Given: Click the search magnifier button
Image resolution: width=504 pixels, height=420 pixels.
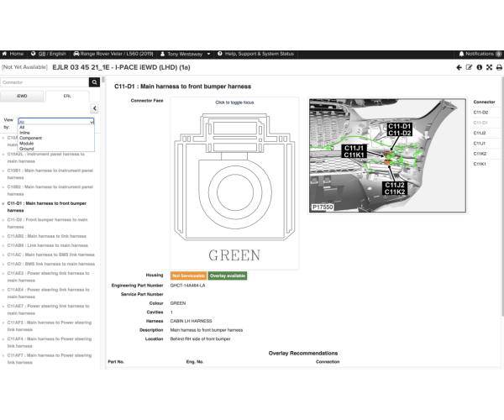Looking at the screenshot, I should 94,82.
